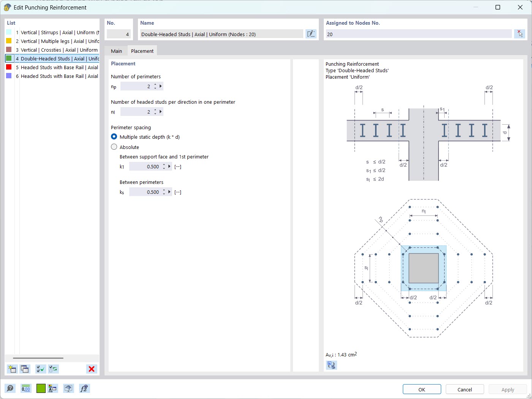Click the green color swatch in the status bar
Image resolution: width=532 pixels, height=399 pixels.
point(41,388)
